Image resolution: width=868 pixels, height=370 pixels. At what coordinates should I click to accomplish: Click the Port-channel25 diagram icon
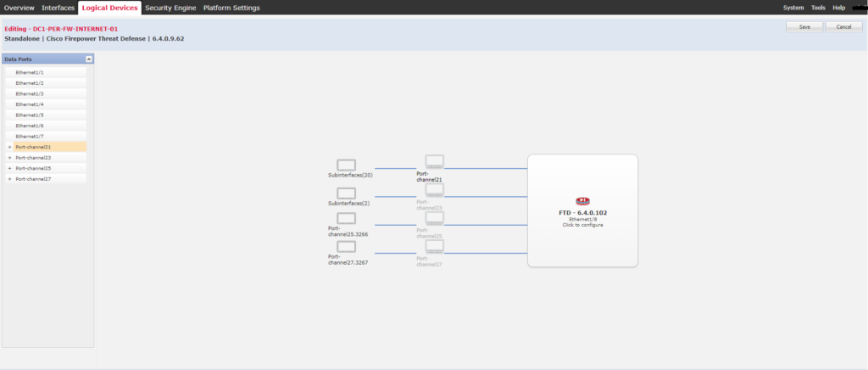point(435,218)
